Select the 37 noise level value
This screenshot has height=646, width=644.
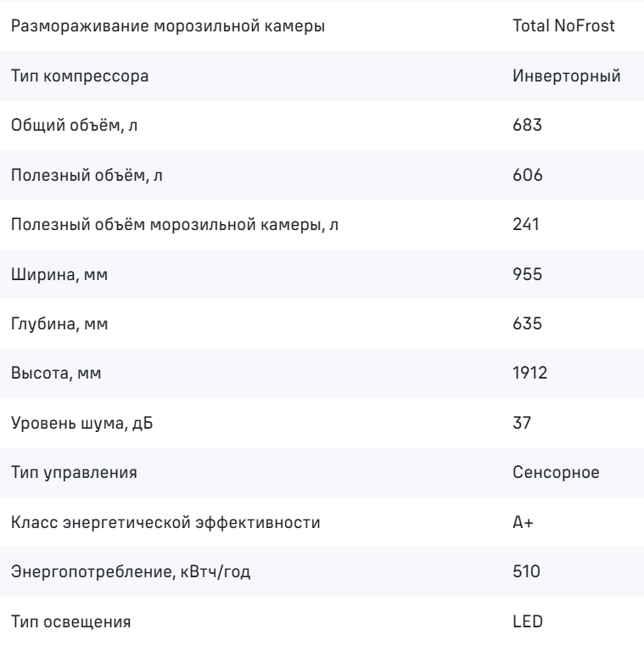522,423
